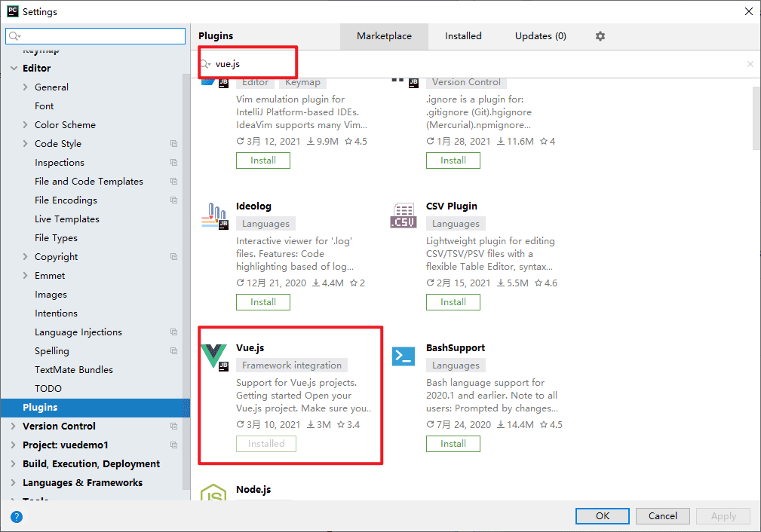Open the File and Code Templates page
Screen dimensions: 761x532
pyautogui.click(x=89, y=182)
